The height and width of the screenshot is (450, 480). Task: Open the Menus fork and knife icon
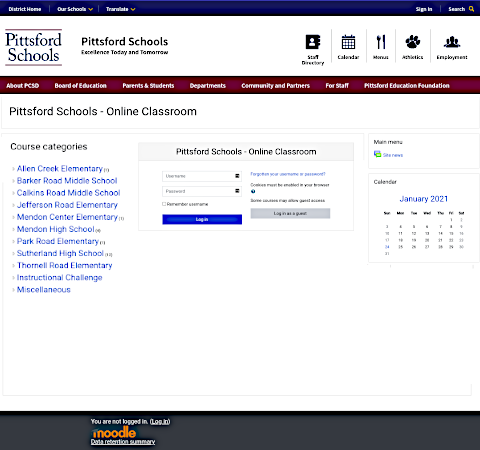(x=381, y=42)
